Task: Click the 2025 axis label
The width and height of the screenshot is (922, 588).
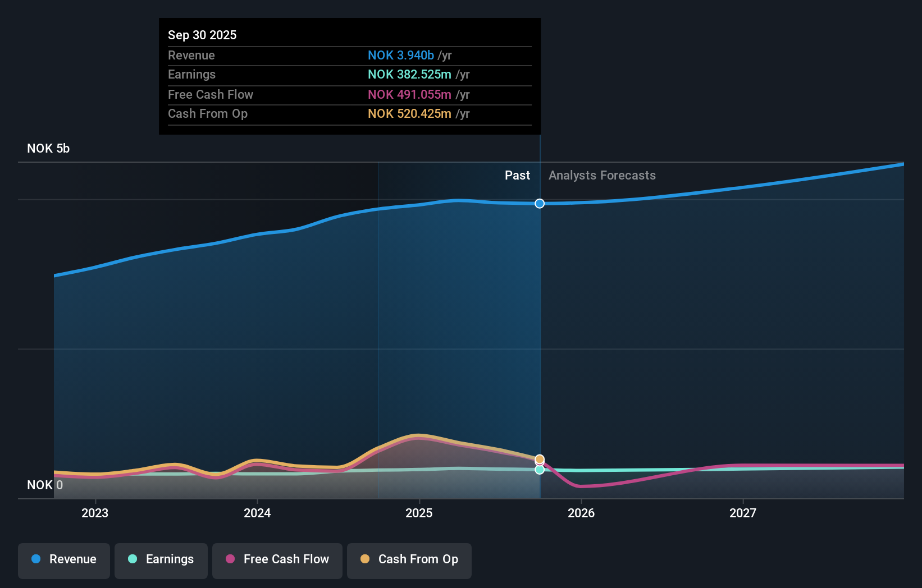Action: (x=419, y=513)
